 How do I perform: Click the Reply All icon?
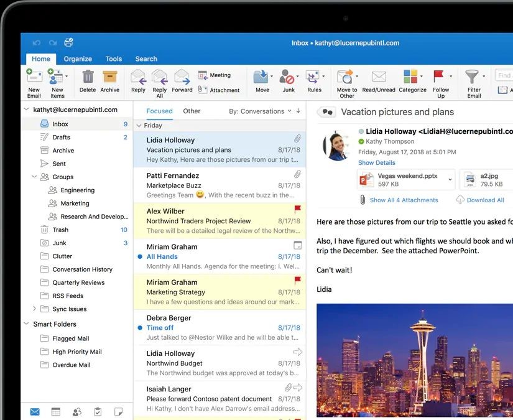point(160,77)
